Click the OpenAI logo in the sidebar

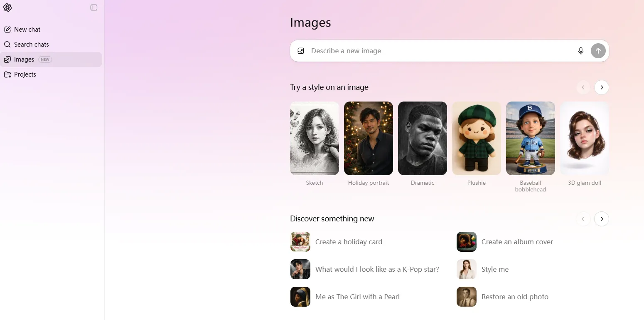tap(7, 7)
